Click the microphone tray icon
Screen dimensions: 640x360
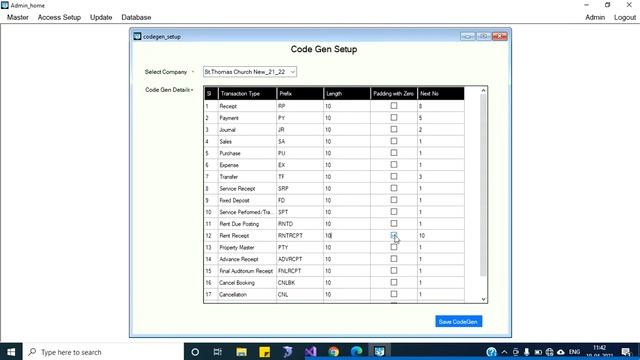(527, 352)
